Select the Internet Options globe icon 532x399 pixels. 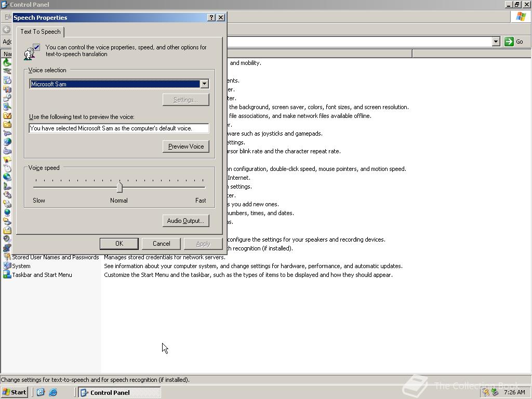[x=7, y=142]
